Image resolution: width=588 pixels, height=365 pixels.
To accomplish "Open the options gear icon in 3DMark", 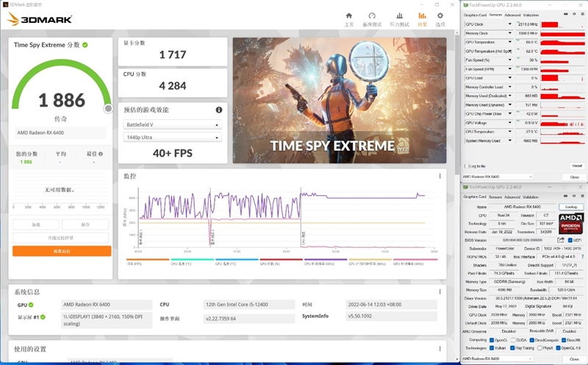I will 440,15.
